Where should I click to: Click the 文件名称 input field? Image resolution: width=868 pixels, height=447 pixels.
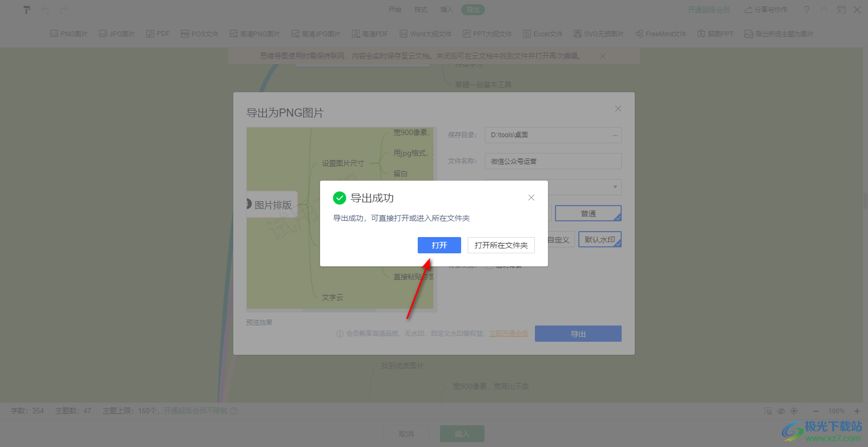pyautogui.click(x=553, y=161)
